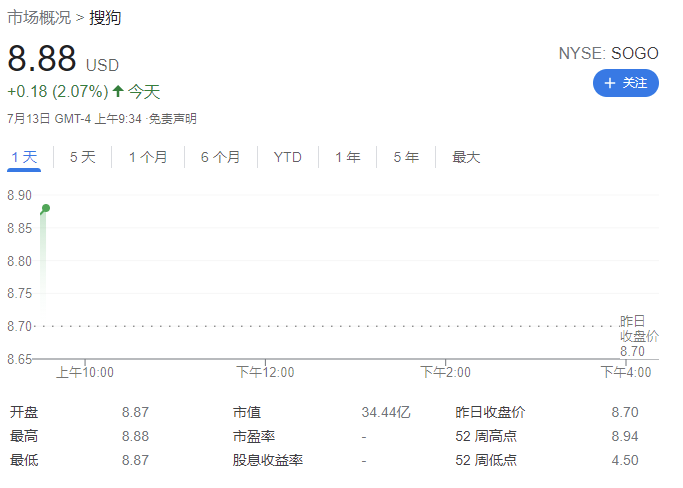The width and height of the screenshot is (683, 488).
Task: Select the 最大 range tab
Action: tap(466, 157)
